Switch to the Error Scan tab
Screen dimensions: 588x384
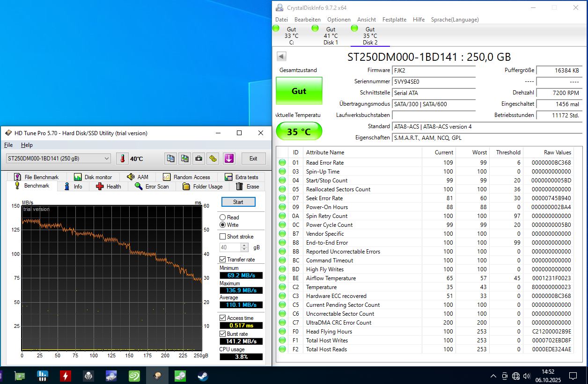coord(152,186)
